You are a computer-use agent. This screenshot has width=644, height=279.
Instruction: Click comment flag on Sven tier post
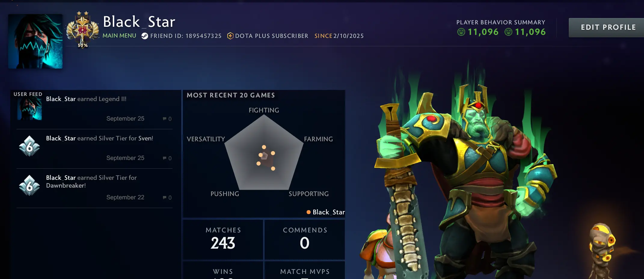click(164, 158)
